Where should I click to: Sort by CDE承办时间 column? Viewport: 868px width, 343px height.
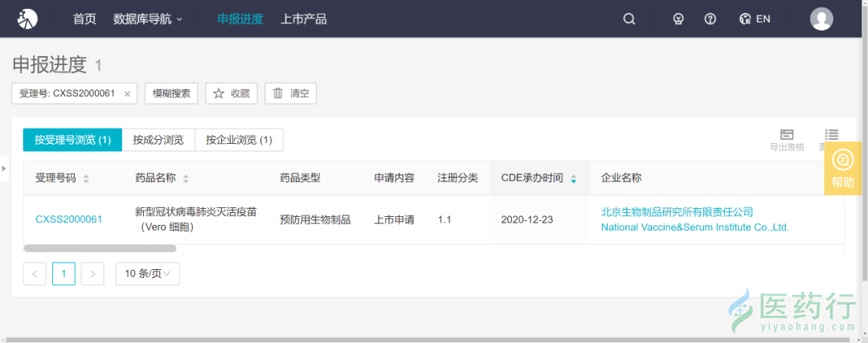click(x=573, y=179)
